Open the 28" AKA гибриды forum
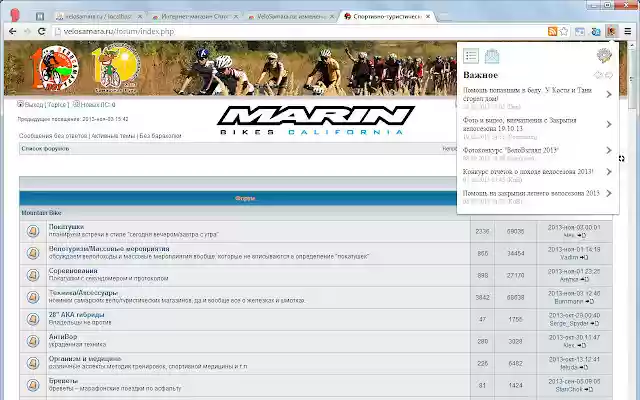 (x=76, y=315)
